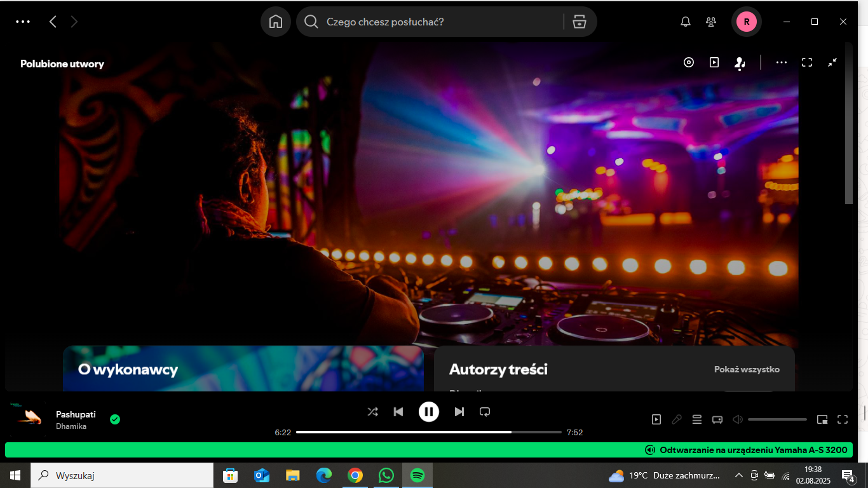Open the 'O wykonawcy' card
868x488 pixels.
point(243,369)
